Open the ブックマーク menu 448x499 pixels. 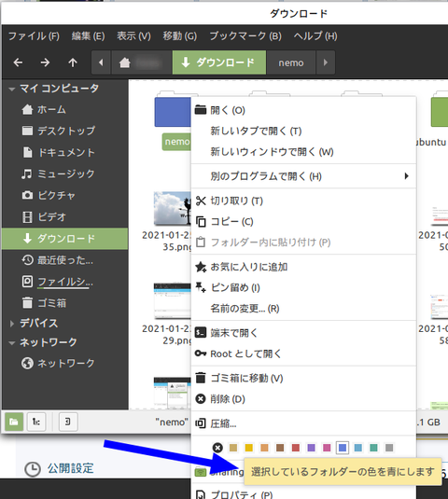click(245, 36)
